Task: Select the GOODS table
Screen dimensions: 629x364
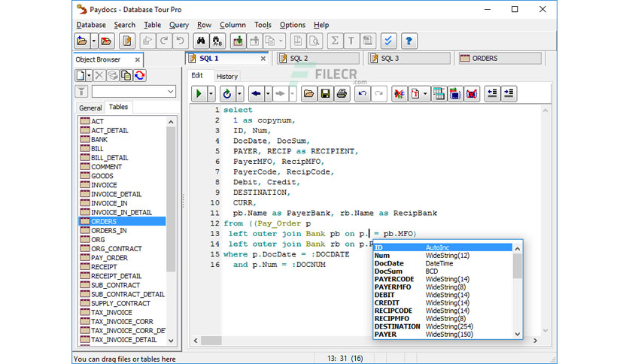Action: pos(102,176)
